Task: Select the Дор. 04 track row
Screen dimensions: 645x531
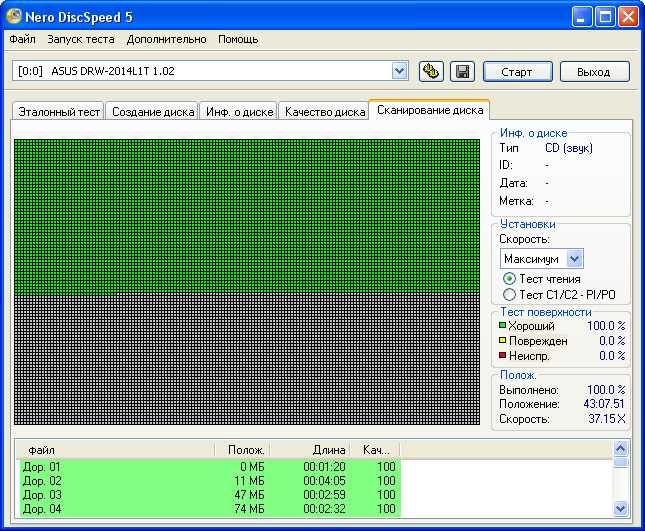Action: [x=210, y=509]
